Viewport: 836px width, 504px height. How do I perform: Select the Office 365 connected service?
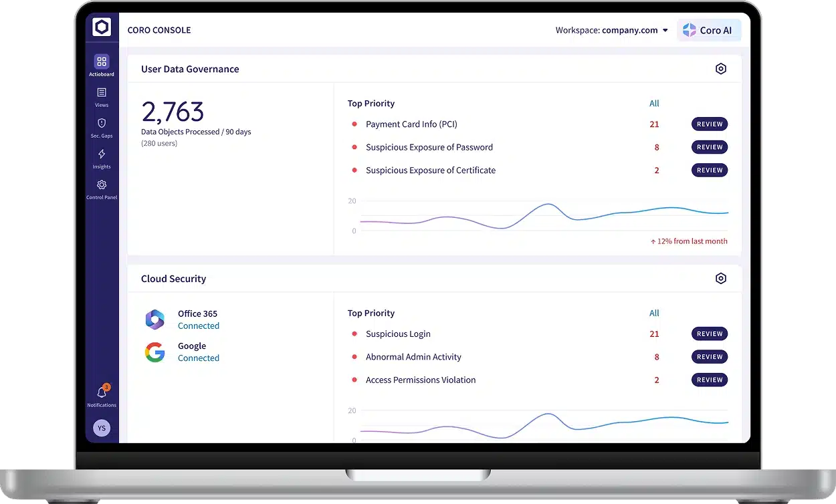tap(197, 313)
